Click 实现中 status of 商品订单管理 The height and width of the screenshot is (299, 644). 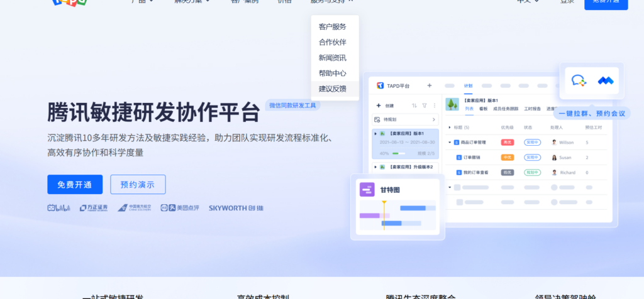532,143
